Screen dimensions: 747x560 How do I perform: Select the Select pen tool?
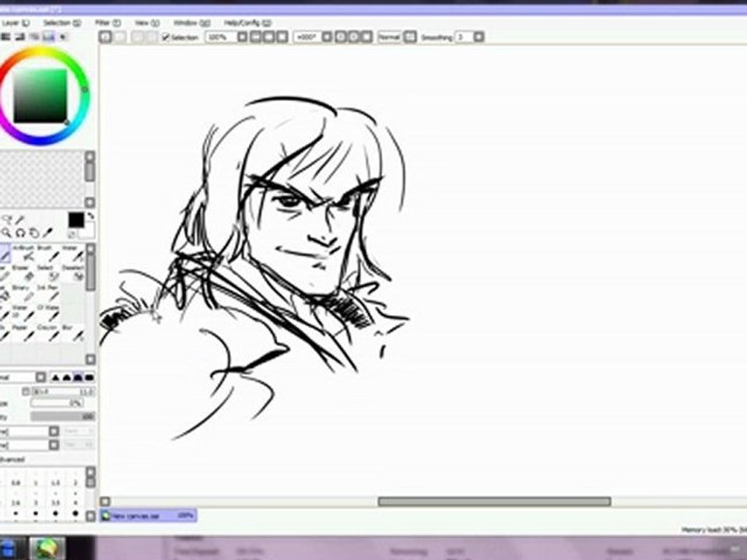[x=48, y=273]
